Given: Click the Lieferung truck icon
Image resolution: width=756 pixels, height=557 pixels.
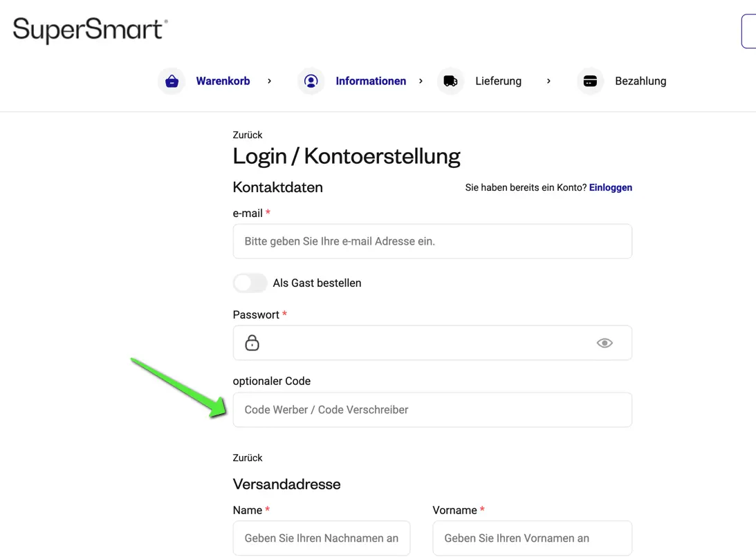Looking at the screenshot, I should click(450, 81).
